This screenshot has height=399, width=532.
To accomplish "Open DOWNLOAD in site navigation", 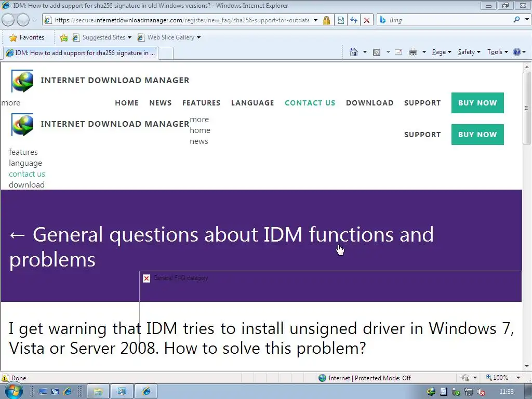I will [369, 103].
